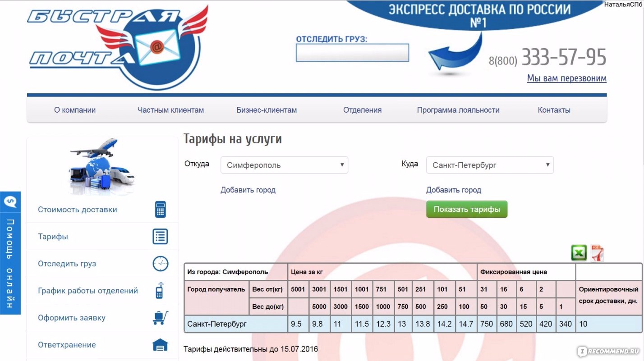Click the 11.5 price cell
This screenshot has width=644, height=361.
pos(363,324)
